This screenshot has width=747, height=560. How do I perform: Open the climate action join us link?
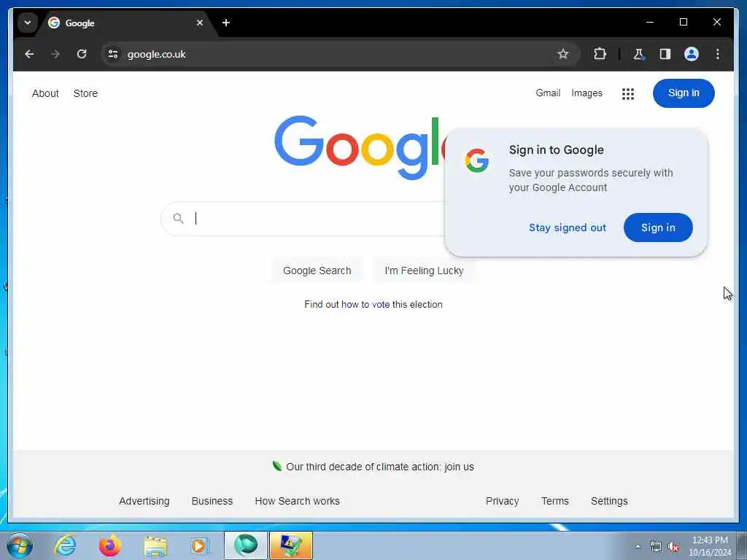point(380,467)
